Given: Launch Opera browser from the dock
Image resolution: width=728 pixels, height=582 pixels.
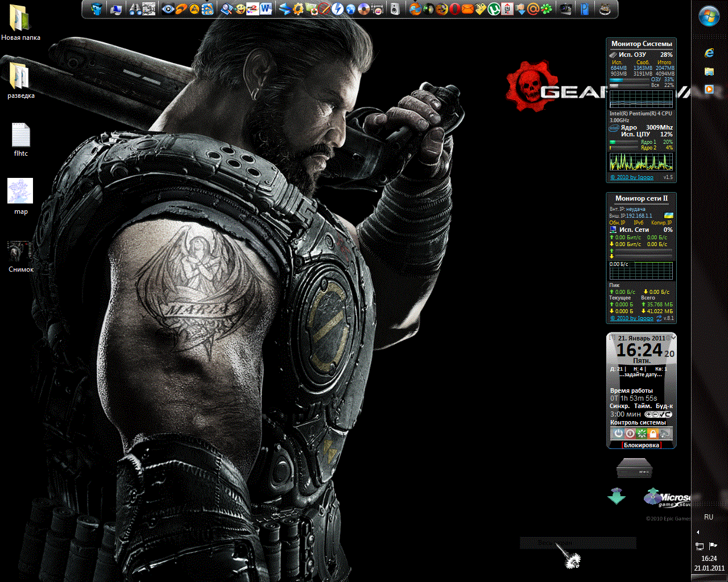Looking at the screenshot, I should [x=454, y=9].
